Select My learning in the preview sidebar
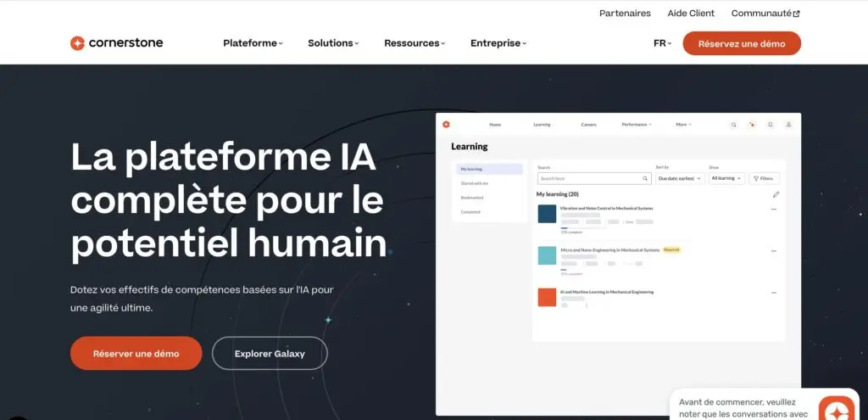868x420 pixels. (489, 169)
